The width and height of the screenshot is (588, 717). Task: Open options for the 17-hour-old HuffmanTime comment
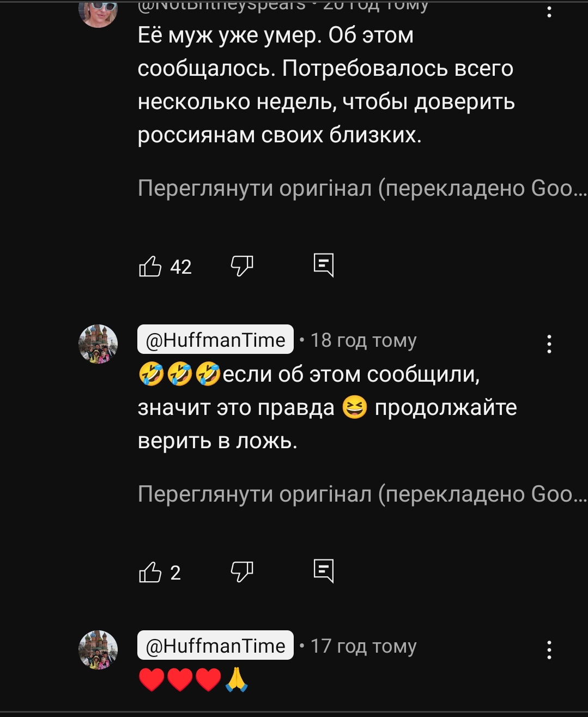pos(549,650)
